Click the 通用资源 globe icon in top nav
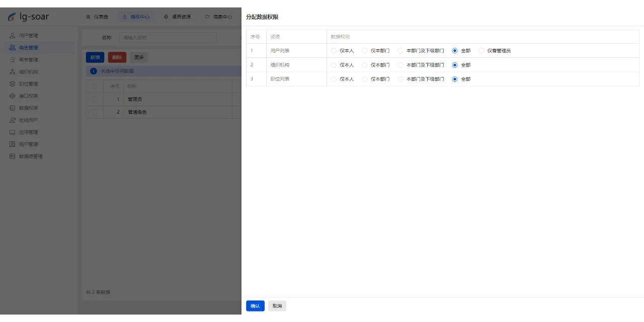This screenshot has height=322, width=644. click(166, 17)
